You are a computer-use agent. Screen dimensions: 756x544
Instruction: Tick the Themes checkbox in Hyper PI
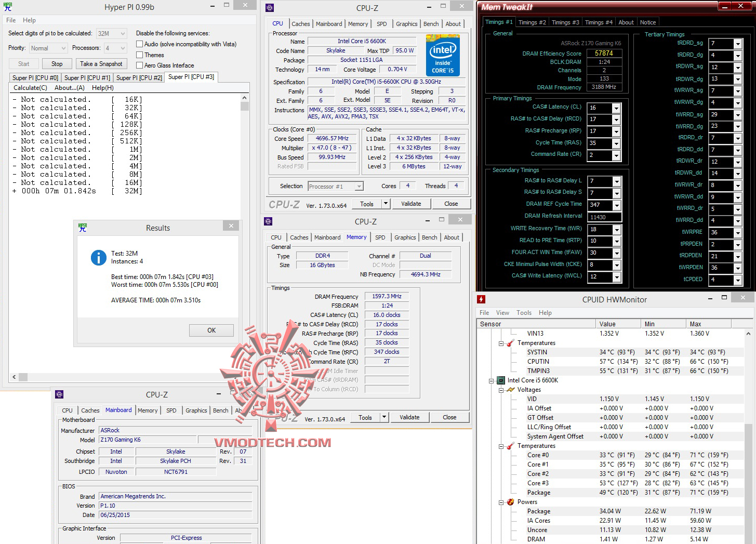139,55
